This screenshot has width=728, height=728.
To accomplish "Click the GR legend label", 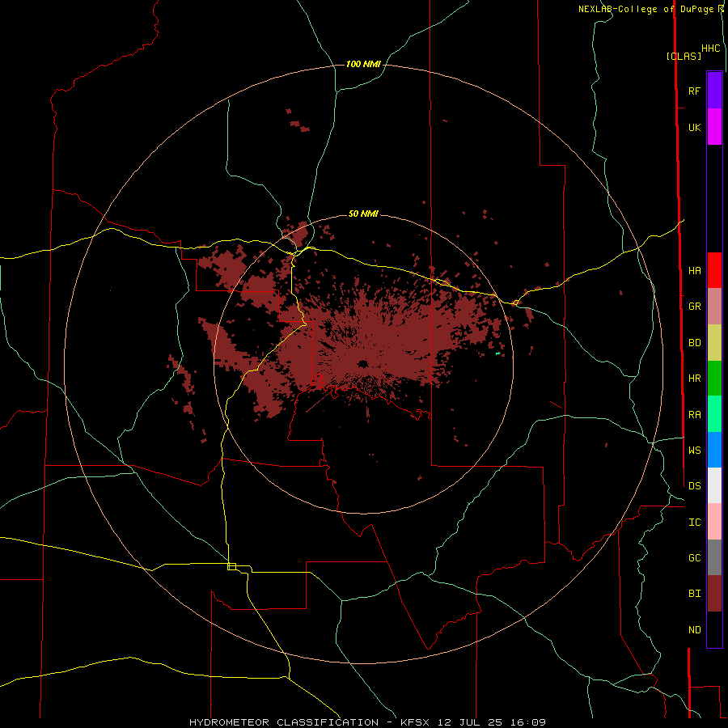I will (695, 307).
